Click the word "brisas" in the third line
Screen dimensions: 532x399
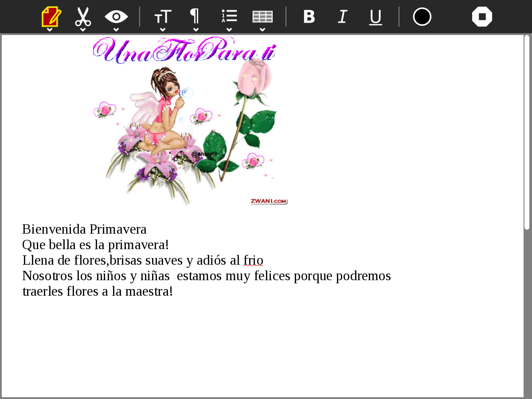click(125, 260)
